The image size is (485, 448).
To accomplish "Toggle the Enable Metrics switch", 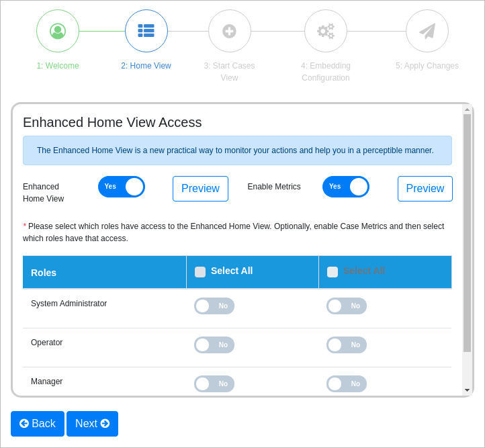I will tap(346, 187).
